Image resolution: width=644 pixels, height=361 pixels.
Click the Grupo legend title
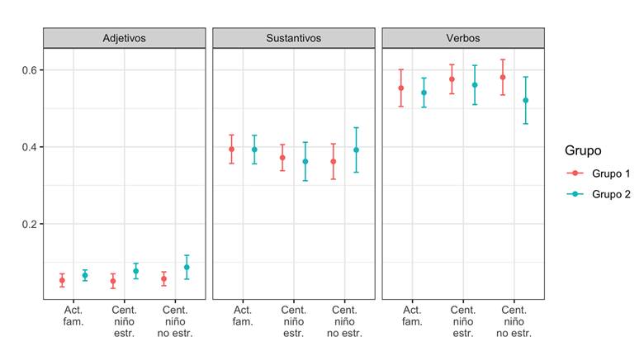582,151
